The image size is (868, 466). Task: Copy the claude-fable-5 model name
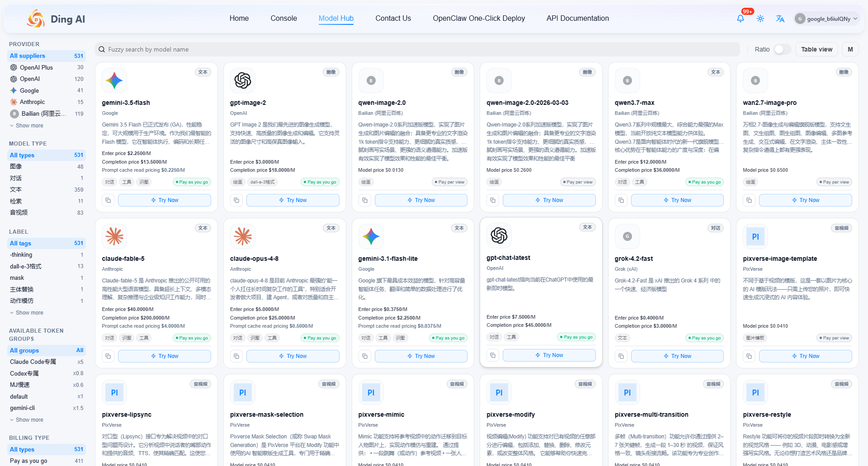[x=108, y=356]
